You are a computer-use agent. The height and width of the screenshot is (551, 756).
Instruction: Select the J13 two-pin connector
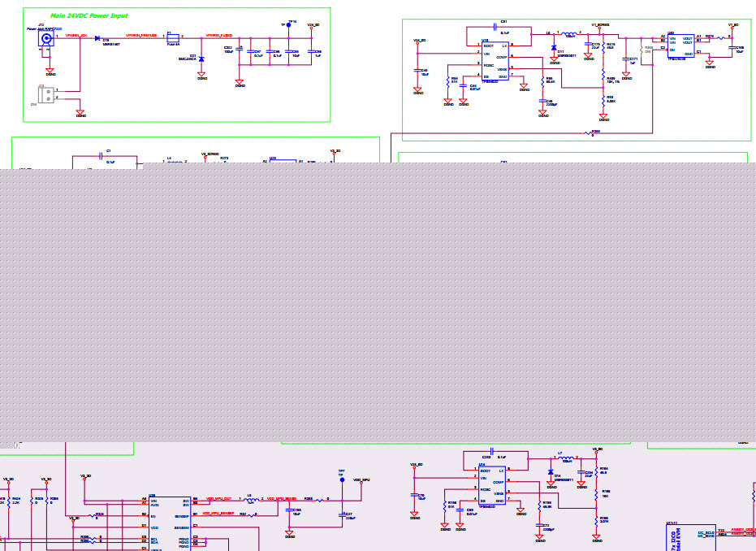click(x=45, y=93)
